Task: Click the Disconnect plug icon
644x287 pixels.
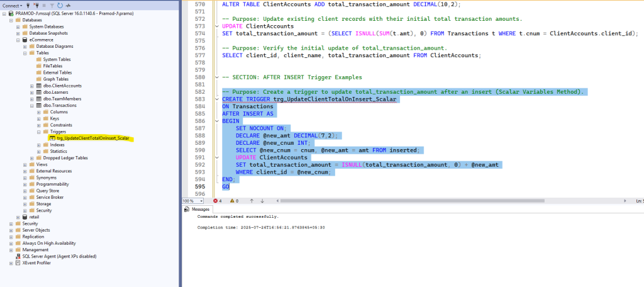Action: pyautogui.click(x=36, y=6)
